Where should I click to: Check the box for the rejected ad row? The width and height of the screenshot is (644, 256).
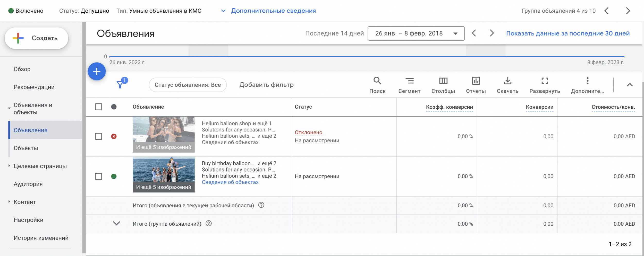(x=98, y=136)
